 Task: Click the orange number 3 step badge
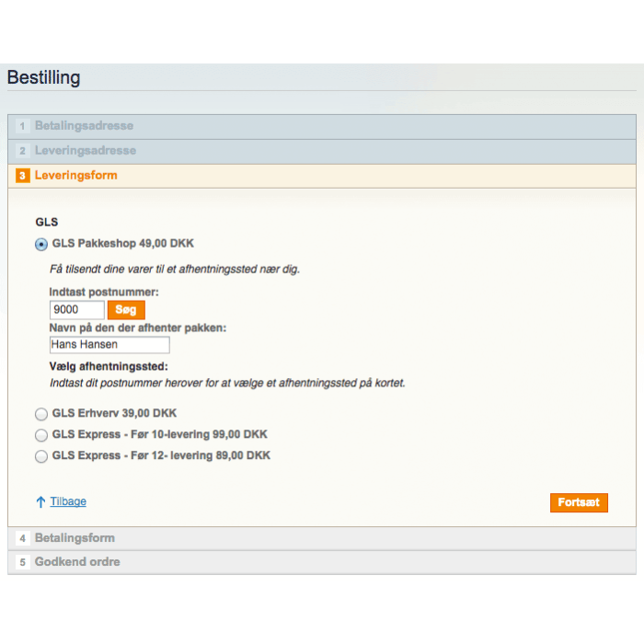pos(23,176)
